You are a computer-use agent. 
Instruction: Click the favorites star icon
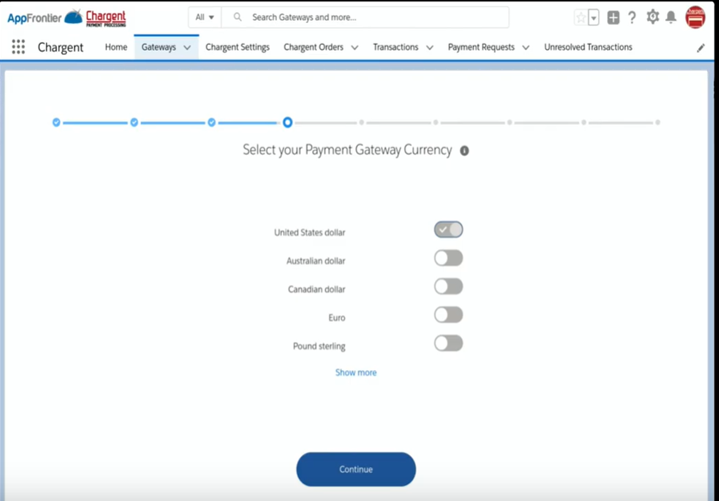click(580, 18)
